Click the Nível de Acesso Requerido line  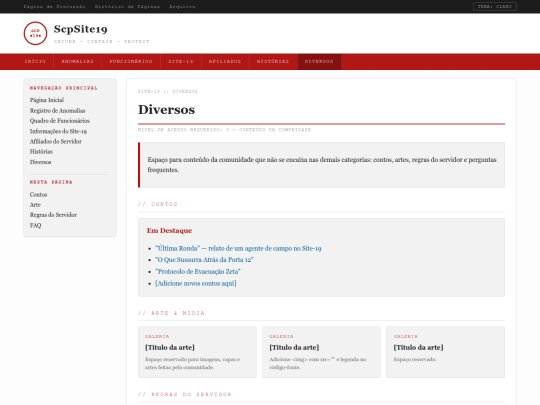[x=225, y=129]
